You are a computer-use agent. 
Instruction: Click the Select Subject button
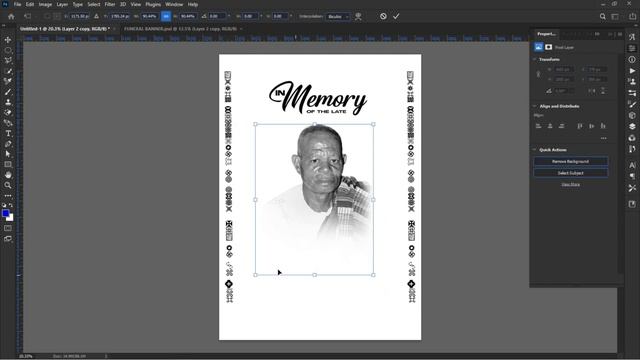click(x=571, y=173)
